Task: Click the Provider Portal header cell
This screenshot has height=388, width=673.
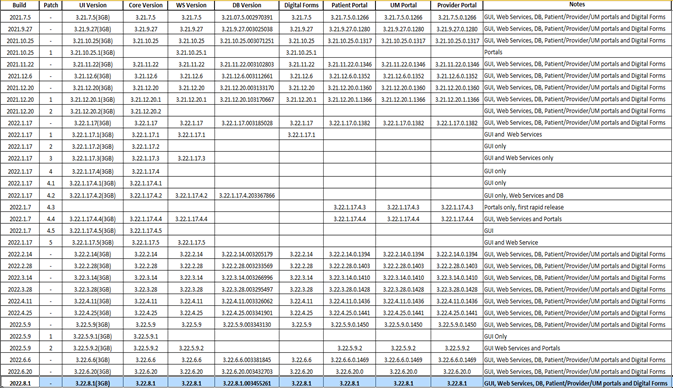Action: pos(457,6)
